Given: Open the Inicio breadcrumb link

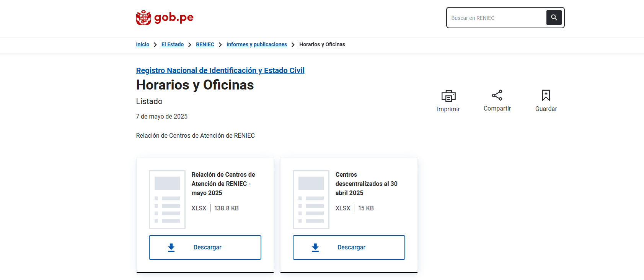Looking at the screenshot, I should [143, 44].
